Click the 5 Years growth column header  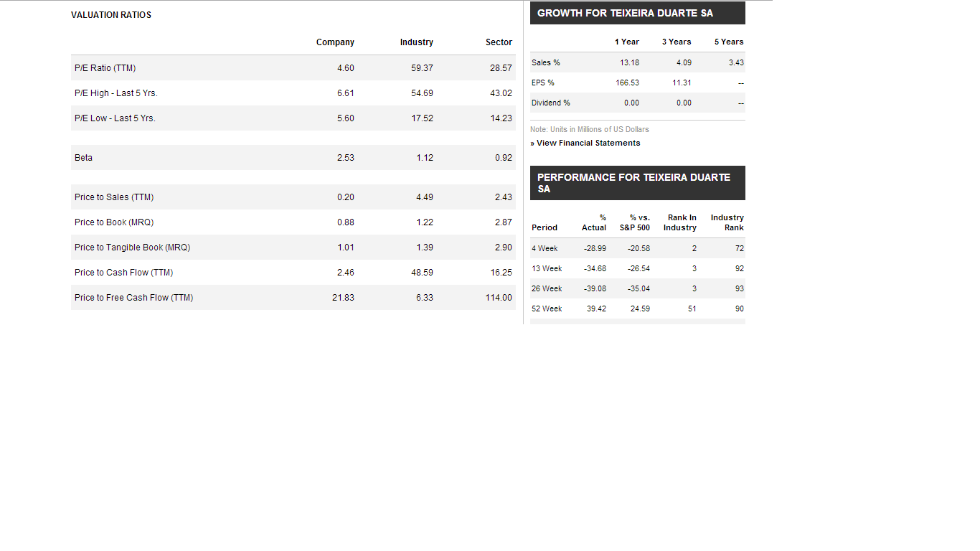coord(729,42)
